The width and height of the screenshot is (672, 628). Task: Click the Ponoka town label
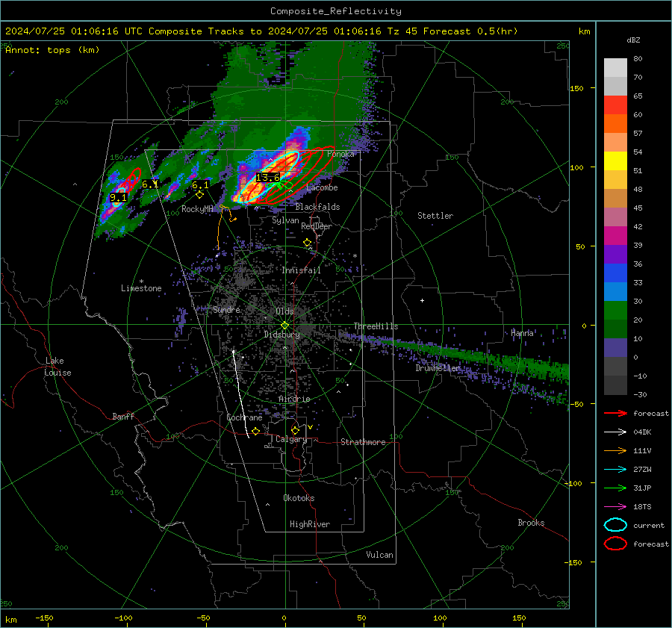tap(340, 154)
